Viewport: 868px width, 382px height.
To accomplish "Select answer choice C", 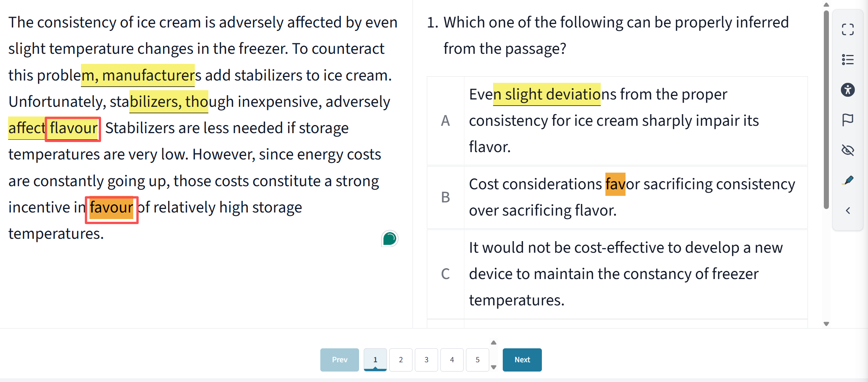I will tap(617, 274).
